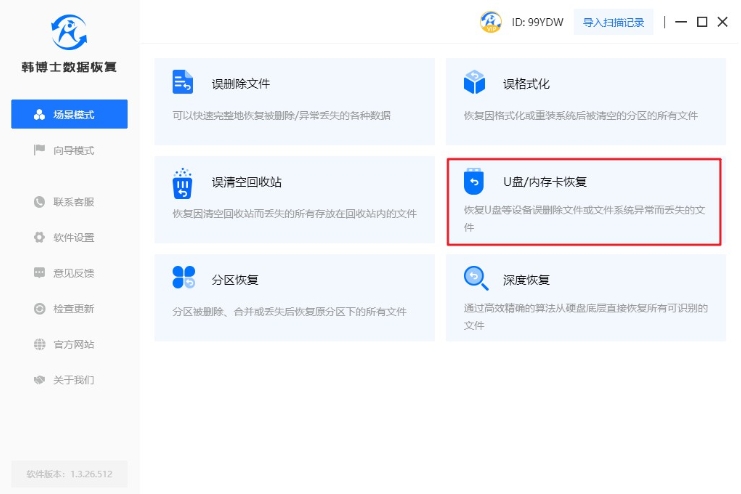741x494 pixels.
Task: Open the U盘/内存卡恢复 icon
Action: pyautogui.click(x=474, y=182)
